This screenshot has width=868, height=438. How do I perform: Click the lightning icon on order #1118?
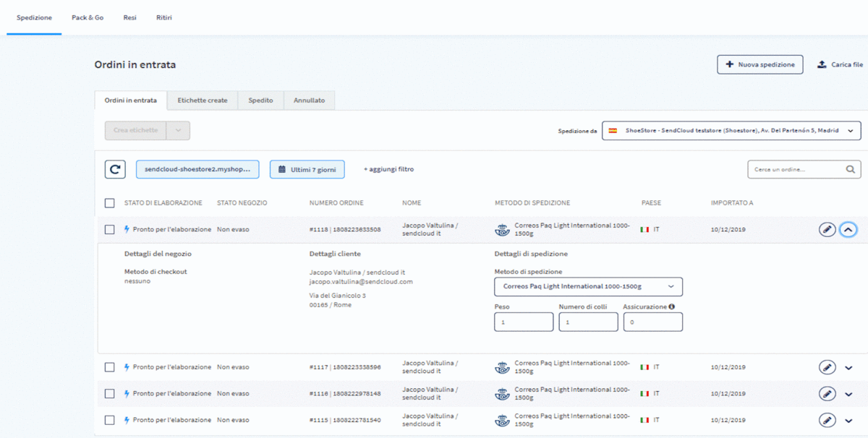click(x=127, y=229)
